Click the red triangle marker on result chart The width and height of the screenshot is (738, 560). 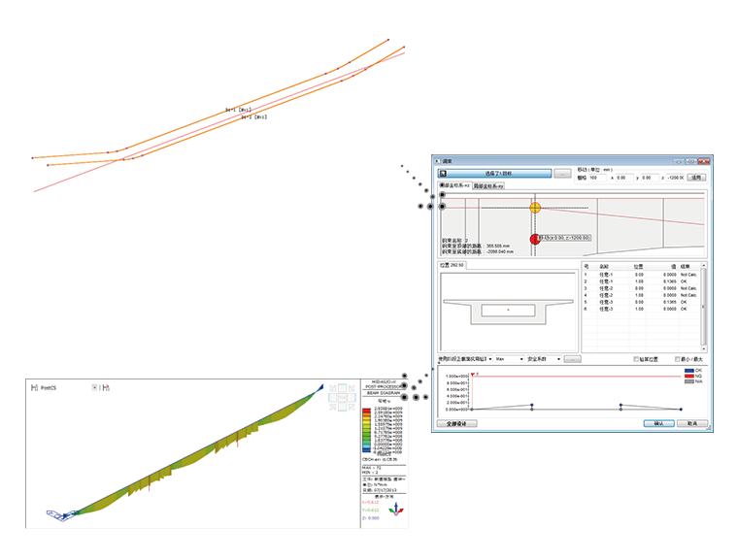[x=473, y=375]
